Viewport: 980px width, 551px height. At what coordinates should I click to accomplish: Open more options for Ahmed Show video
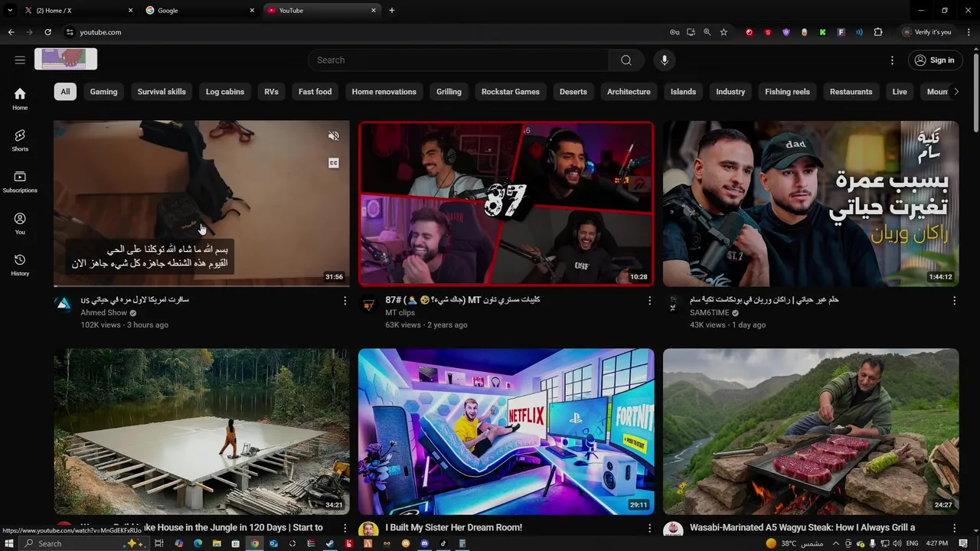(x=345, y=301)
